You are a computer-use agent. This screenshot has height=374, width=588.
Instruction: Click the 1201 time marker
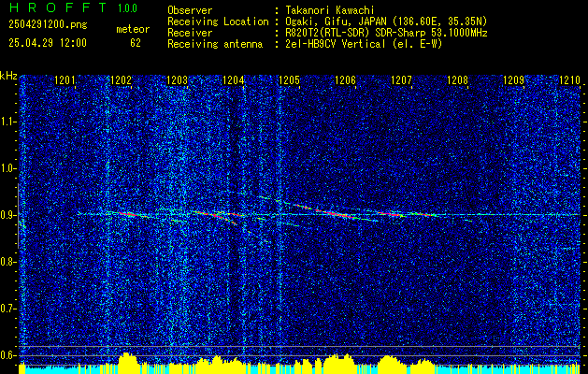pos(65,80)
